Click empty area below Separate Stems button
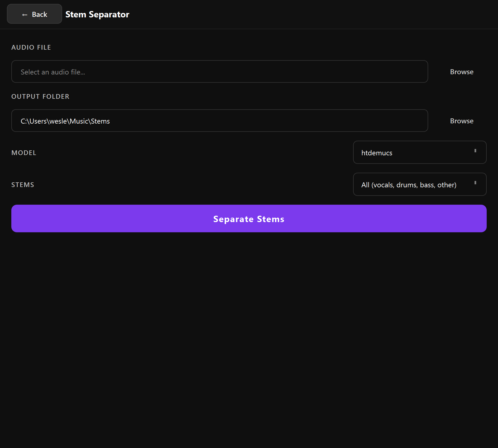The image size is (498, 448). coord(248,331)
